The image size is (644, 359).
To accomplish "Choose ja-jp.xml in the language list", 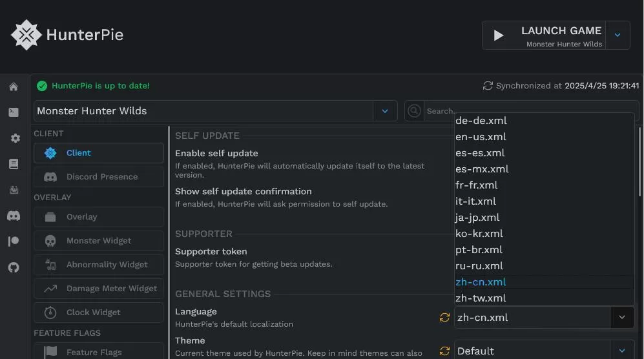I will [x=477, y=218].
